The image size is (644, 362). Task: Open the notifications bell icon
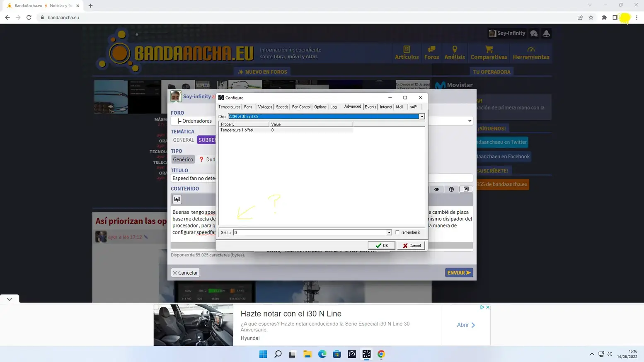(x=546, y=34)
